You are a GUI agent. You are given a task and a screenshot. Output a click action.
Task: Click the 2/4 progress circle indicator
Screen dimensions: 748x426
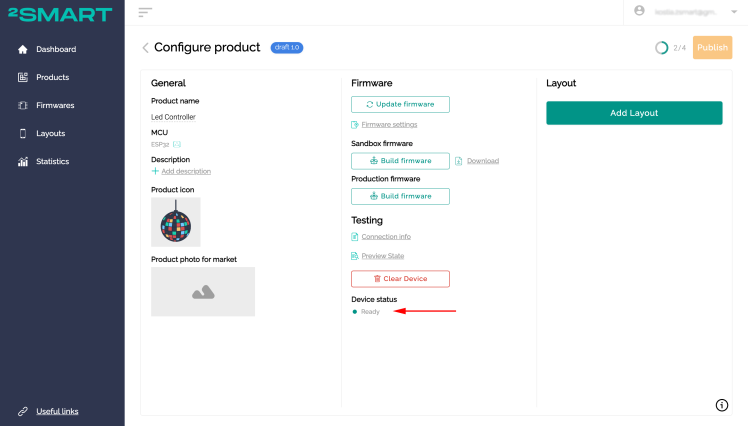pos(661,48)
